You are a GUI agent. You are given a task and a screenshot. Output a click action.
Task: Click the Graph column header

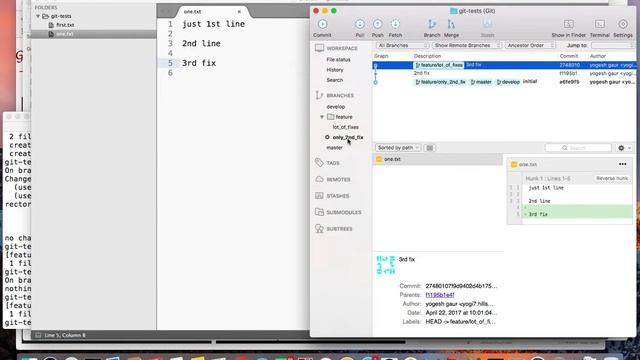pos(381,56)
